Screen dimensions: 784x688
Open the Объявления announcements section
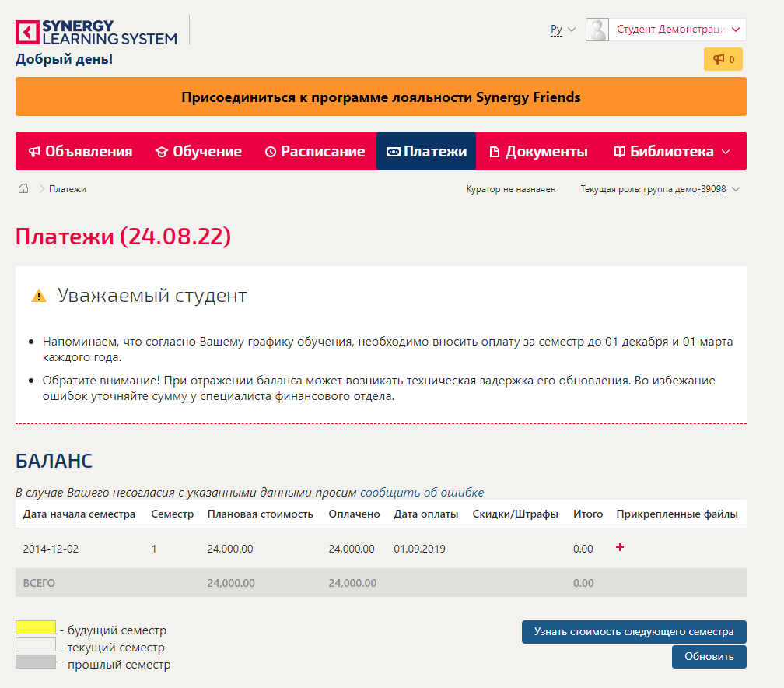[x=80, y=152]
